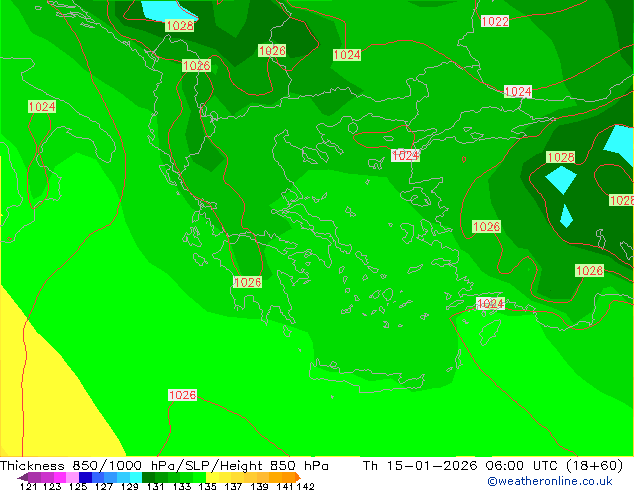Click the legend value 142

[x=306, y=486]
